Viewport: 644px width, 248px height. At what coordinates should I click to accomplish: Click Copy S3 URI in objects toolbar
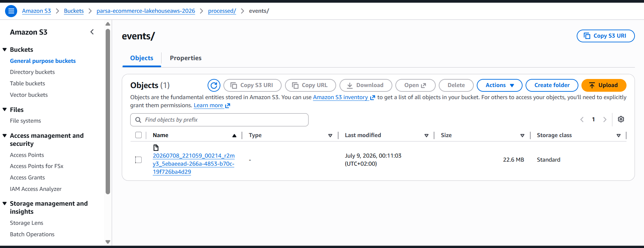click(x=252, y=85)
